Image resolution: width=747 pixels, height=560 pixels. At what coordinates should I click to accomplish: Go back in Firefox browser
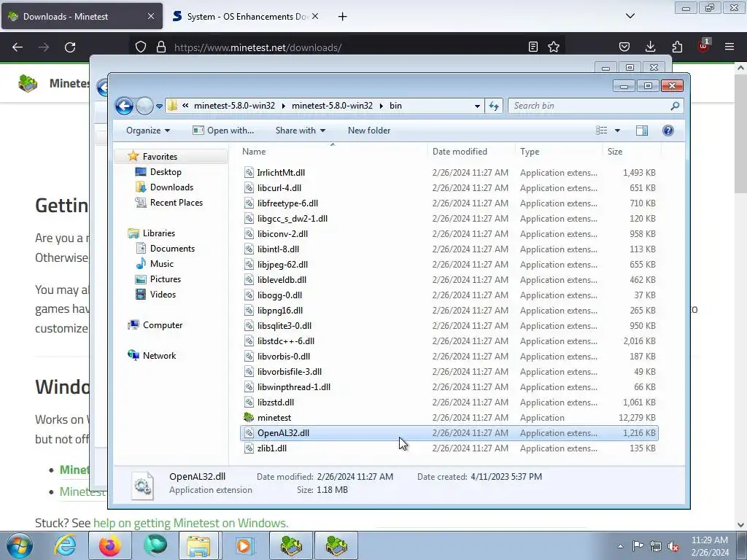pyautogui.click(x=18, y=47)
